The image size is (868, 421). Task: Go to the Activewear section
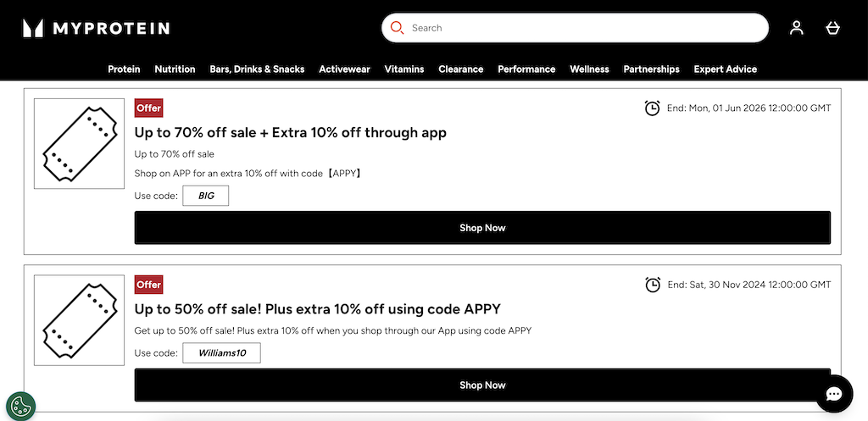tap(344, 69)
